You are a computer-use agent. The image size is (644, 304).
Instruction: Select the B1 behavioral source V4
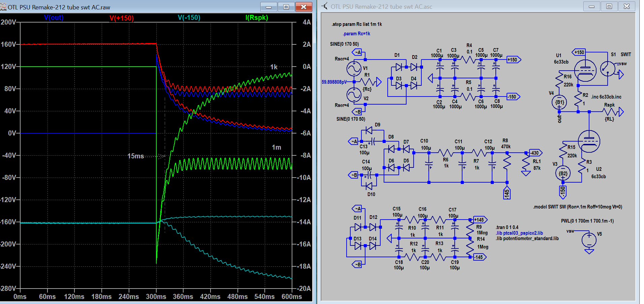(559, 102)
